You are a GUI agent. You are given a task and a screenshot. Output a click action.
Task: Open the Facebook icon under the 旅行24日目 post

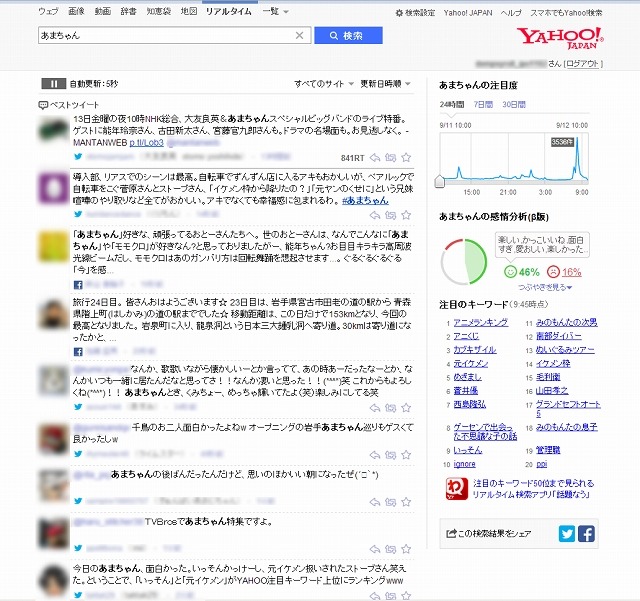78,351
